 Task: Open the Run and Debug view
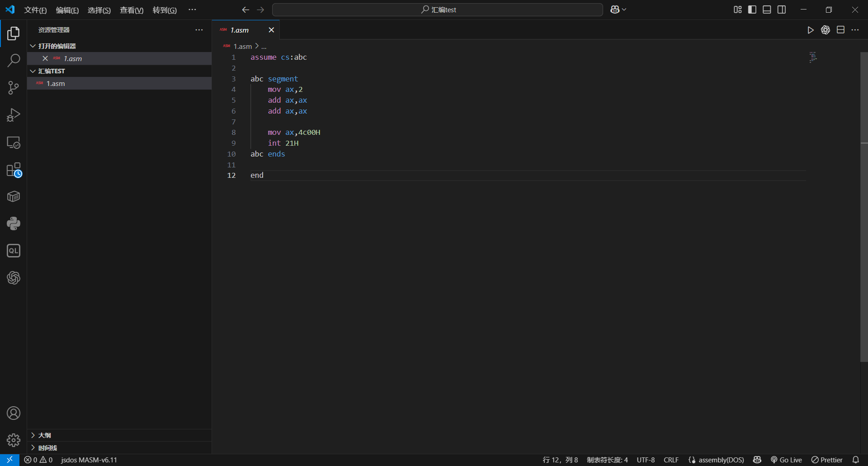(x=14, y=115)
